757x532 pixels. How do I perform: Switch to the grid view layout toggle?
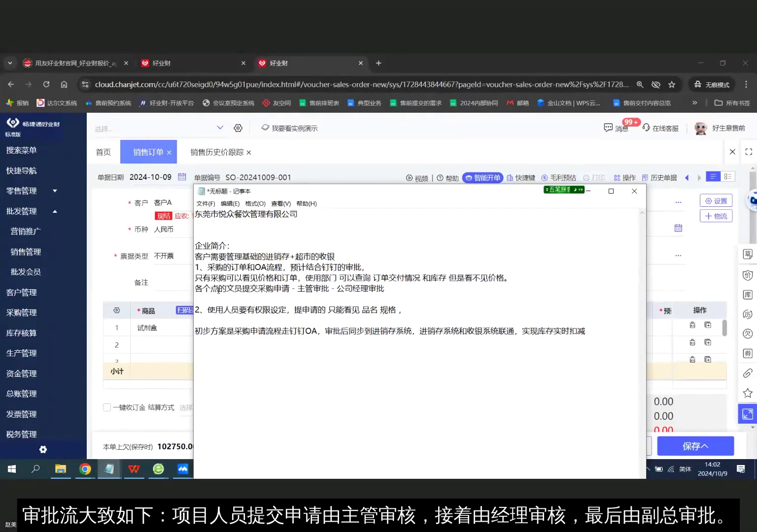pyautogui.click(x=728, y=176)
